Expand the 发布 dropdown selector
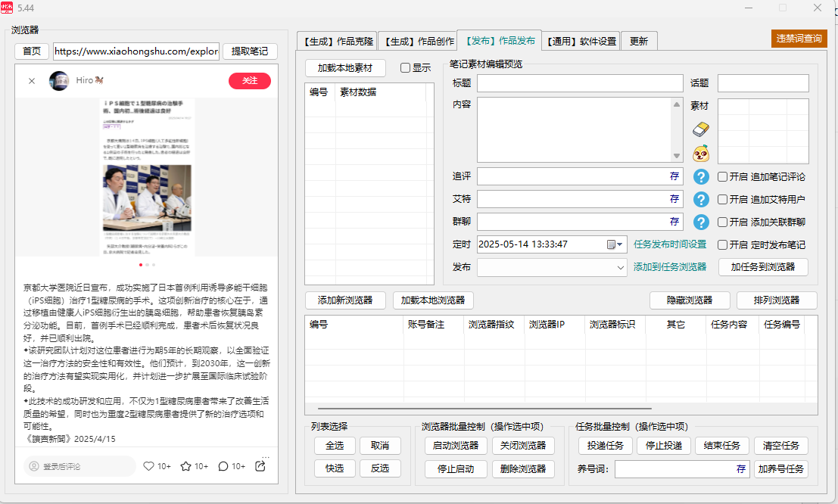This screenshot has width=838, height=504. pos(619,266)
